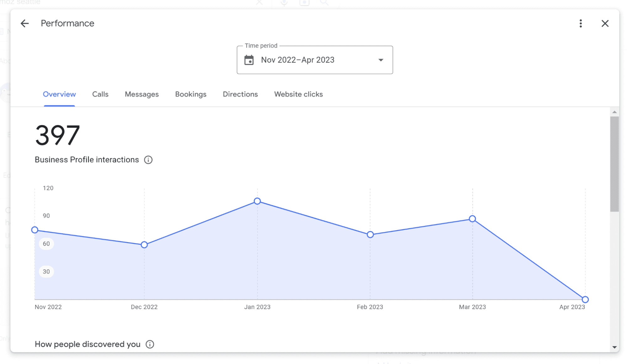The height and width of the screenshot is (364, 627).
Task: Click the scrollbar up arrow
Action: tap(614, 112)
